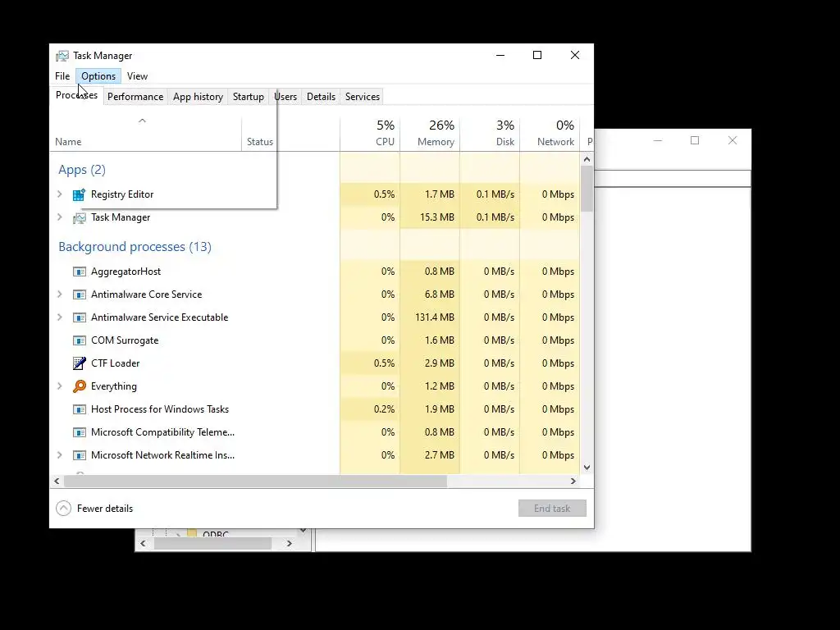
Task: Expand the ODBC key in Registry Editor
Action: click(178, 534)
